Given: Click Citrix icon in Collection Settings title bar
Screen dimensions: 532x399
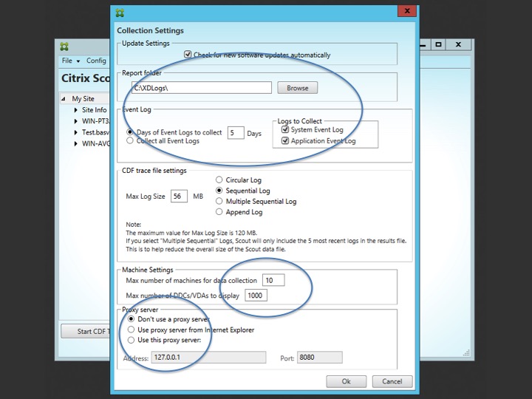Looking at the screenshot, I should pyautogui.click(x=120, y=13).
